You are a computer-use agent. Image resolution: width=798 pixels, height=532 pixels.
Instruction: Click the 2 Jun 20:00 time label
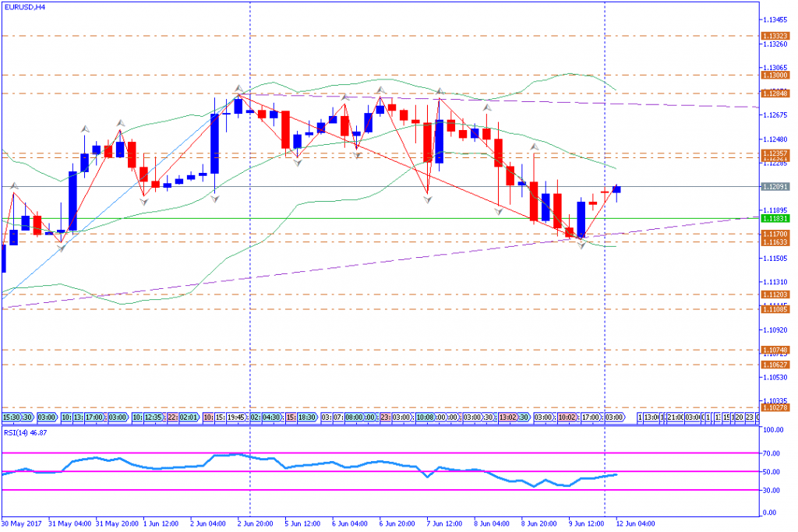point(255,523)
